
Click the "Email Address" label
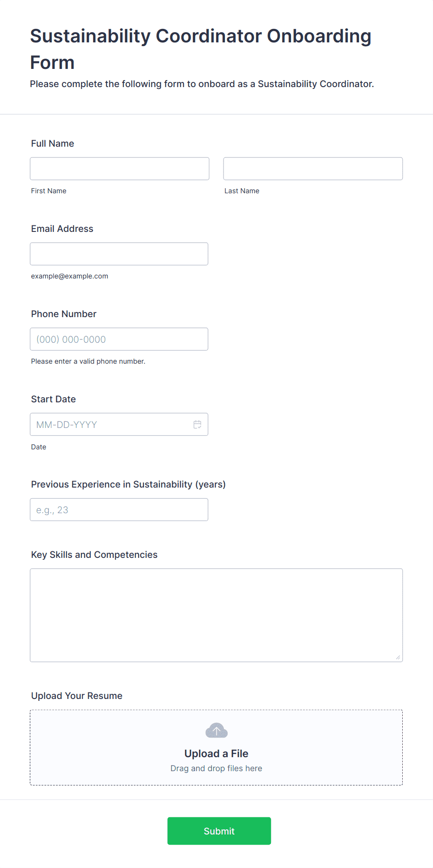click(62, 229)
